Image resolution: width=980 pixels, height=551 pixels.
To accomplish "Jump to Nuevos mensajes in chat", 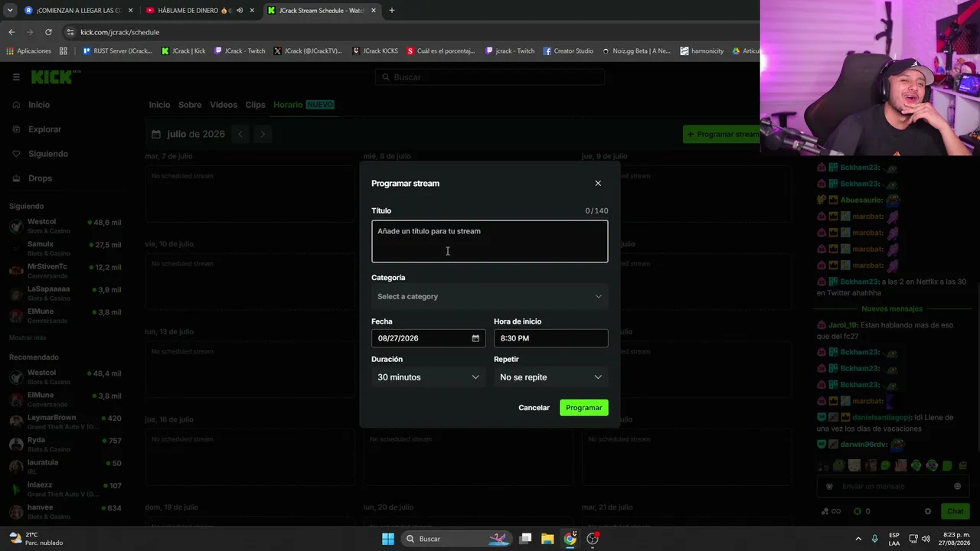I will [892, 308].
